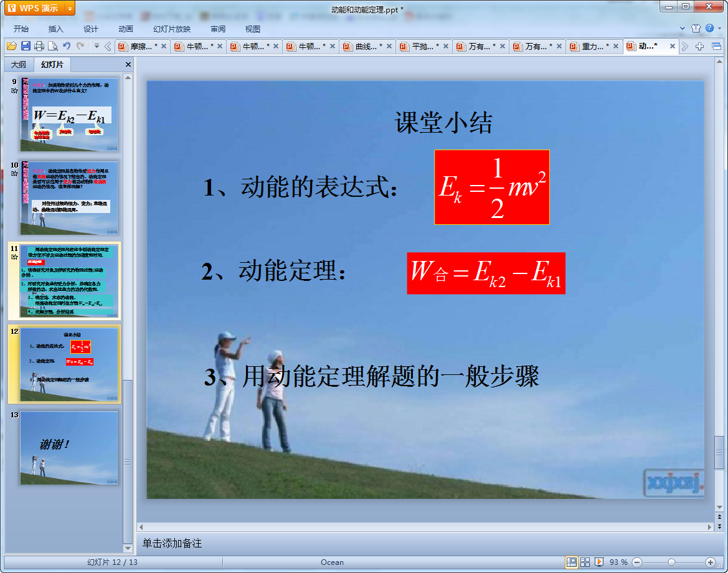Zoom out with the minus button
The height and width of the screenshot is (573, 728).
[638, 562]
